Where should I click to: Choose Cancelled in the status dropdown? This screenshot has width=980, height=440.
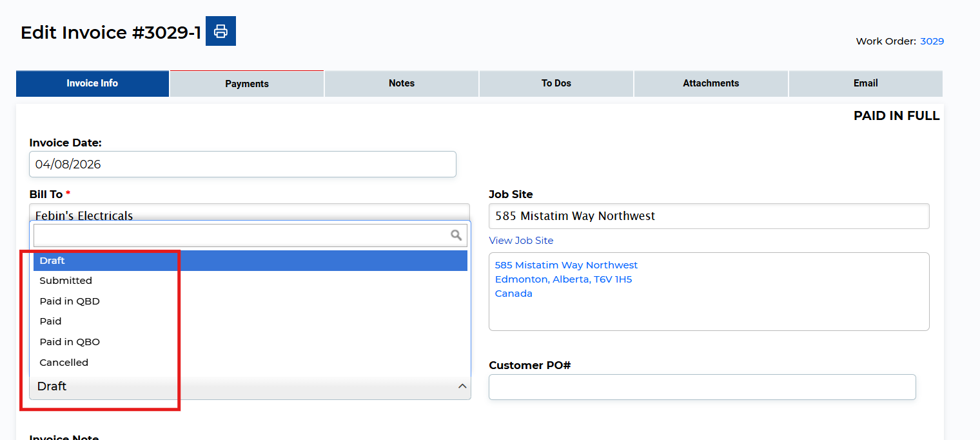[64, 363]
